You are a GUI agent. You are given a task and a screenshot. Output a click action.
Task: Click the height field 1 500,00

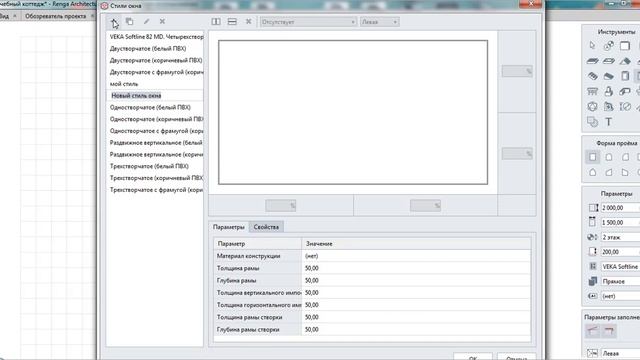click(x=620, y=222)
